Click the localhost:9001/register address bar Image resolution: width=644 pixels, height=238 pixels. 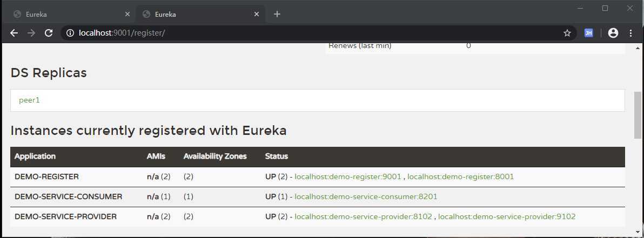point(270,33)
